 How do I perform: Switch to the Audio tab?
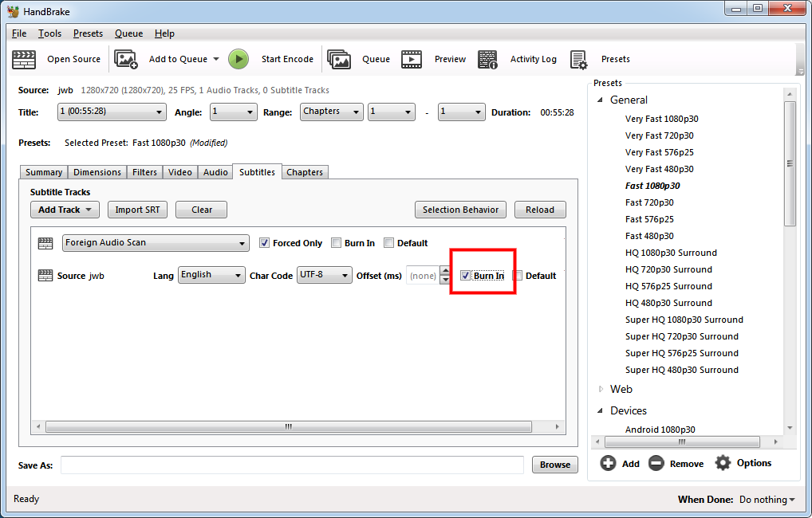(x=215, y=172)
